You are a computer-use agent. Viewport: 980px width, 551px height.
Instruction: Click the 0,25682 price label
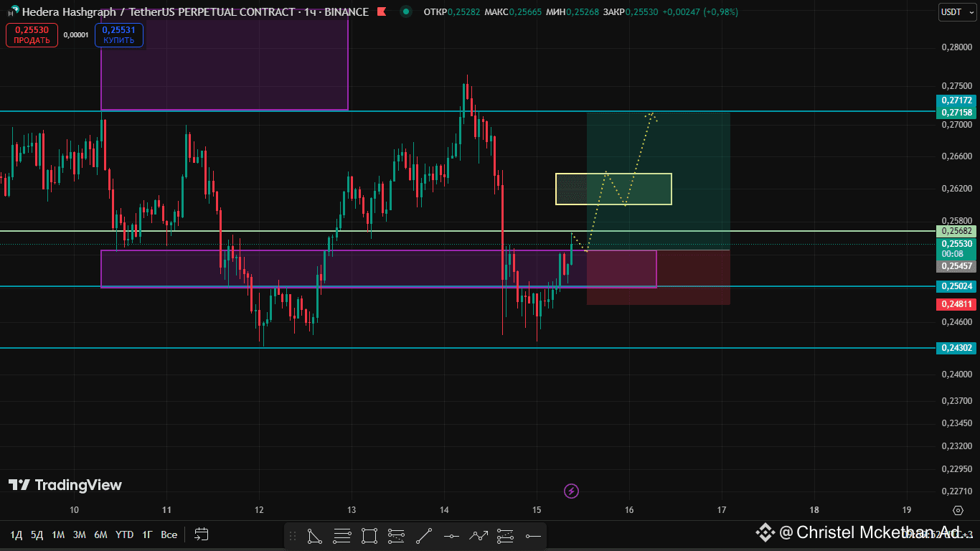[957, 231]
